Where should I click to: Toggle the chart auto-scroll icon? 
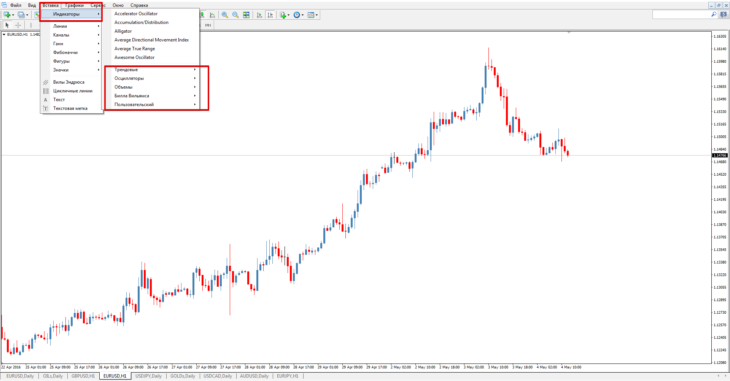(259, 15)
